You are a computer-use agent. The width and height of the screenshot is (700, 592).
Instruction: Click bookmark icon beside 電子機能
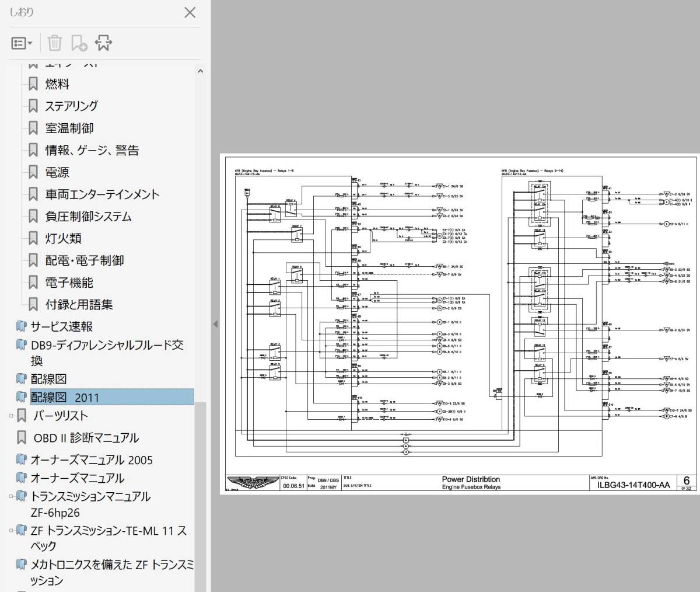[x=33, y=283]
